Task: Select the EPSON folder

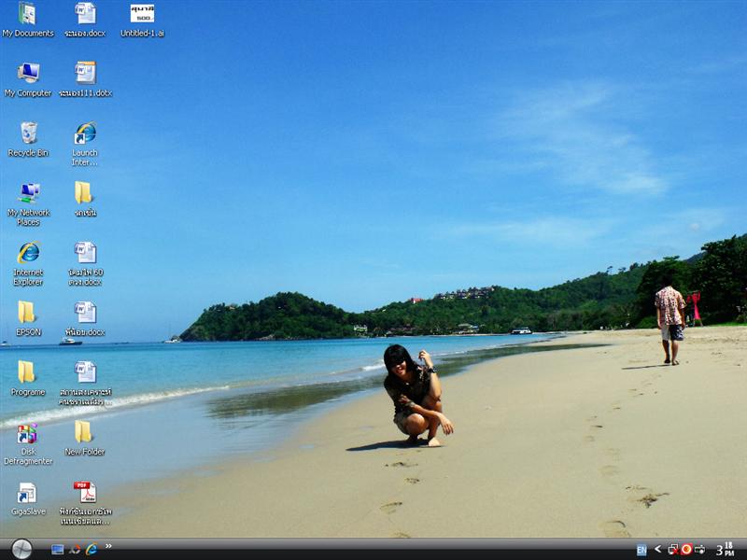Action: point(27,313)
